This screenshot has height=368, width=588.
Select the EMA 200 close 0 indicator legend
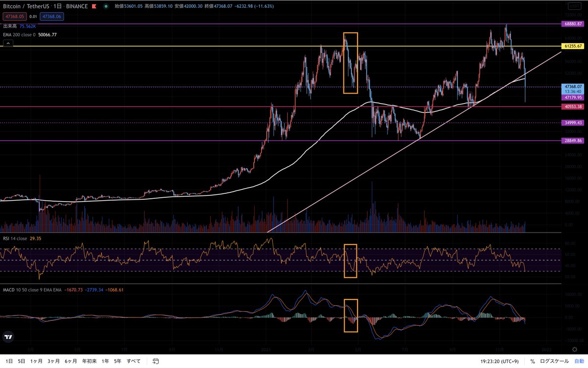(19, 35)
